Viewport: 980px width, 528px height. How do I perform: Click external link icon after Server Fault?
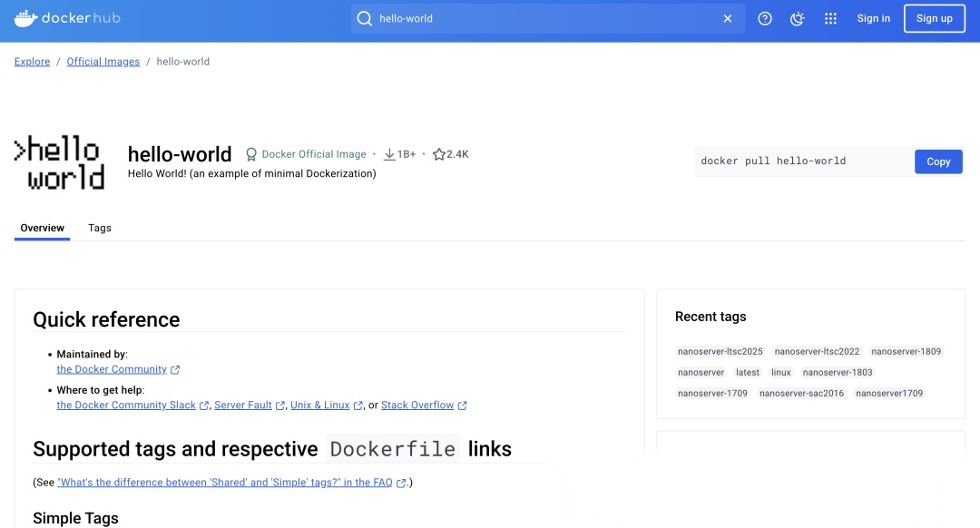(x=280, y=406)
